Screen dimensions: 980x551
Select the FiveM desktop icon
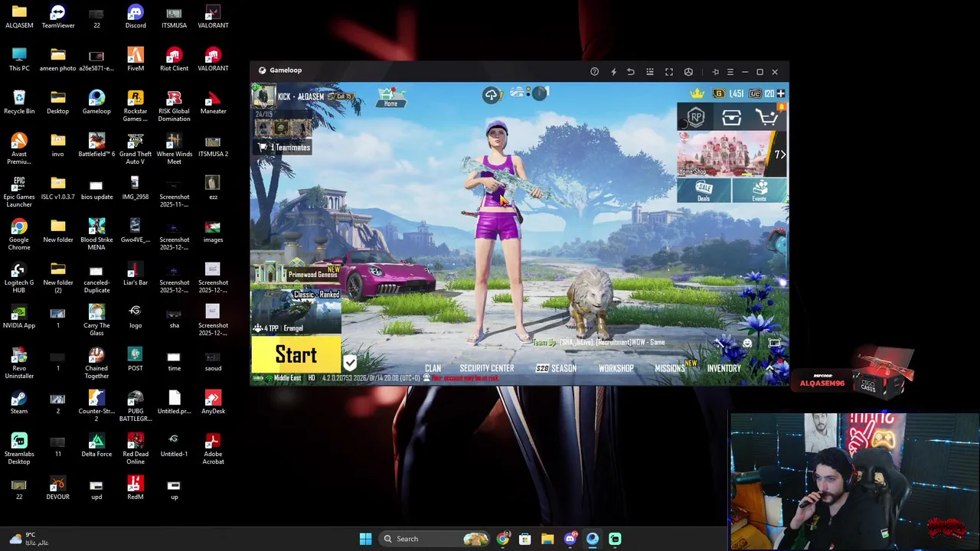point(136,60)
